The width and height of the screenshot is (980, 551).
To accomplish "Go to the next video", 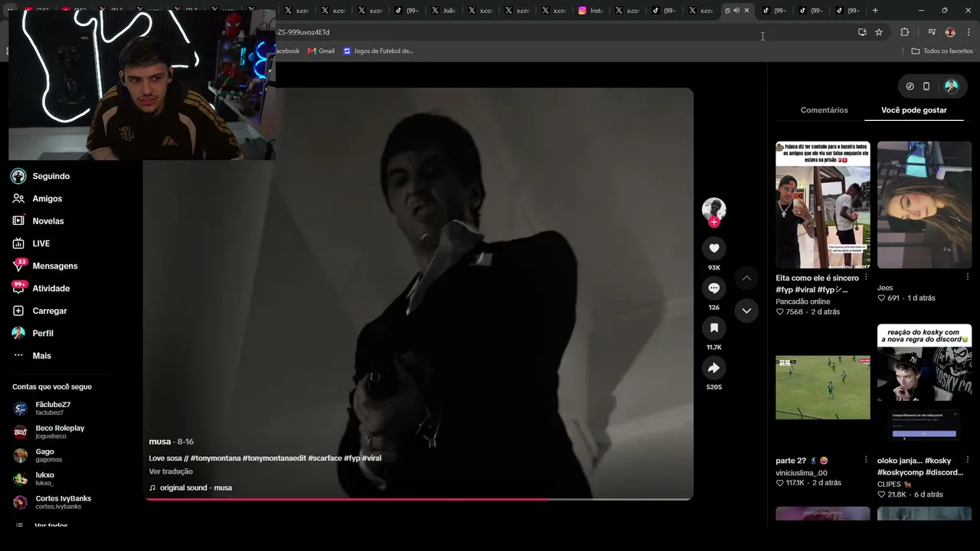I will [x=746, y=311].
